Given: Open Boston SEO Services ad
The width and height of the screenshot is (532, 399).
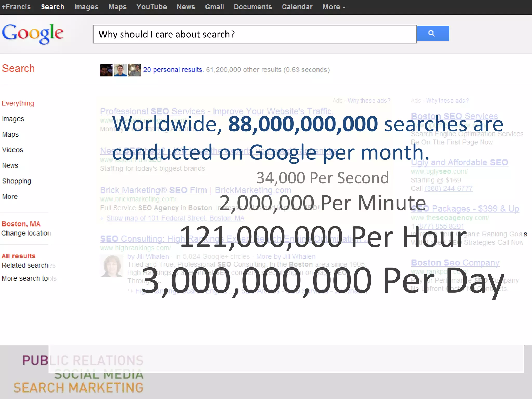Looking at the screenshot, I should (x=455, y=116).
